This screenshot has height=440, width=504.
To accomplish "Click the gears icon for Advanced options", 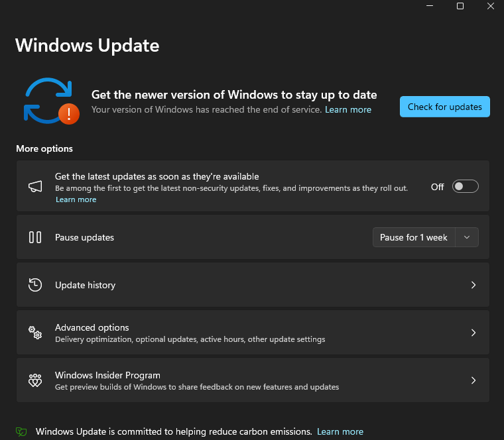I will pos(35,333).
